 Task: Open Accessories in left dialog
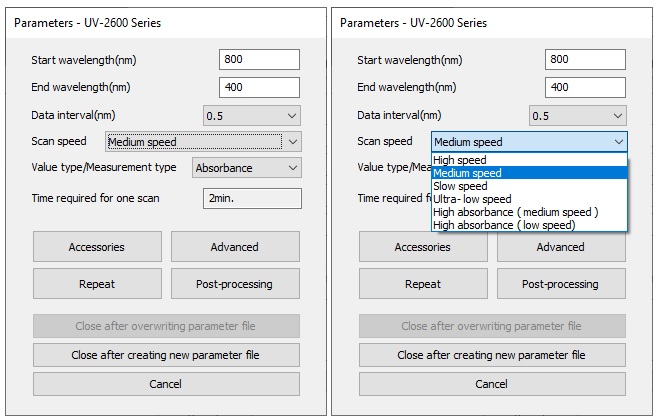click(97, 247)
